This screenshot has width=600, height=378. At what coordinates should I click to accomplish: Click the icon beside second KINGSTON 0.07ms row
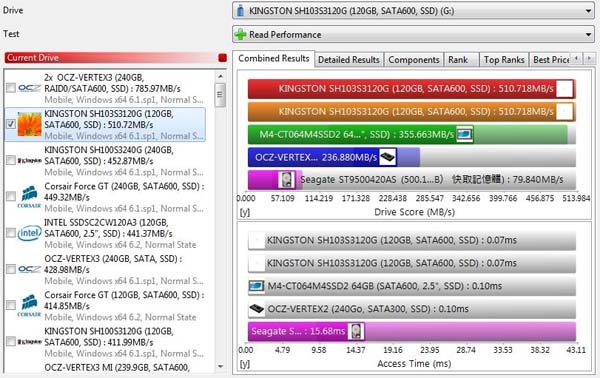coord(256,263)
